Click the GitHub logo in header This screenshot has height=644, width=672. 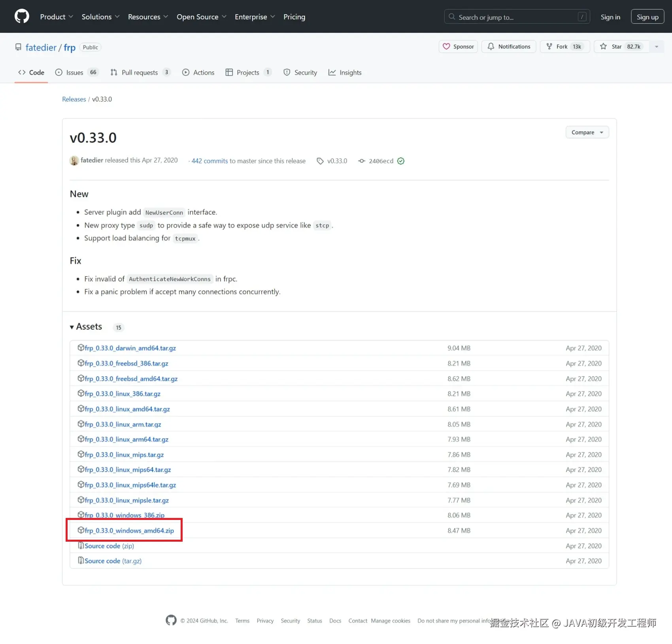pyautogui.click(x=22, y=17)
